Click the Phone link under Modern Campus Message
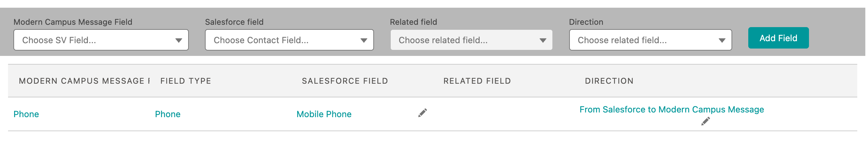868x162 pixels. (26, 114)
